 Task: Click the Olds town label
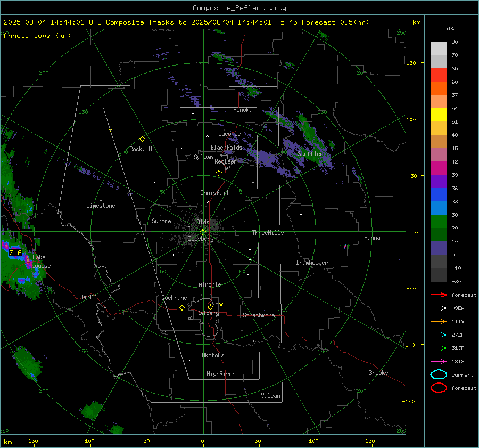pyautogui.click(x=203, y=222)
